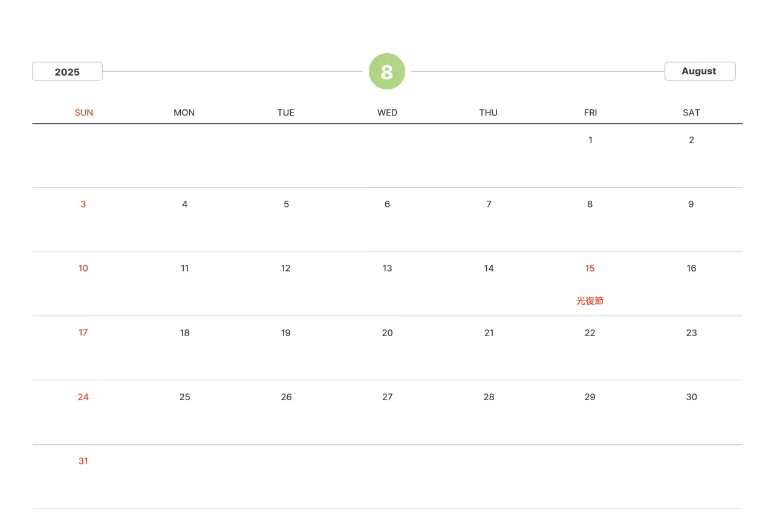Click Sunday, August 3

point(83,204)
